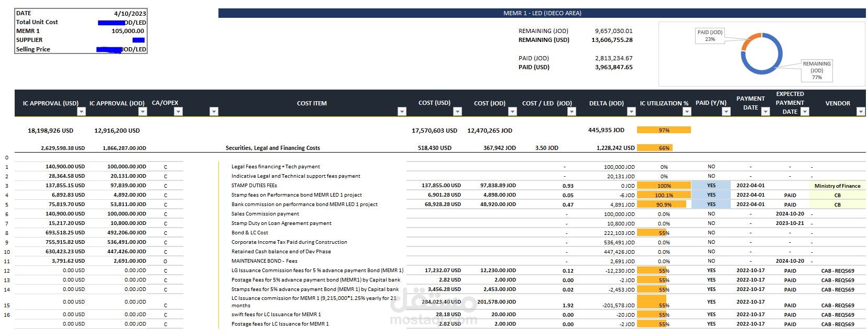Click the swift fees for LC Issuance item
Viewport: 868px width, 334px height.
point(276,315)
